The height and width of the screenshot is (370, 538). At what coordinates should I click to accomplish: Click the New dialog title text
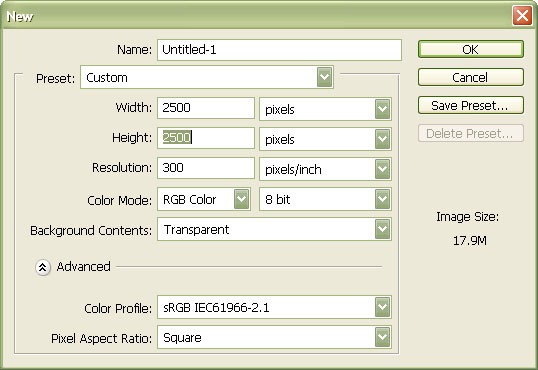[x=20, y=16]
